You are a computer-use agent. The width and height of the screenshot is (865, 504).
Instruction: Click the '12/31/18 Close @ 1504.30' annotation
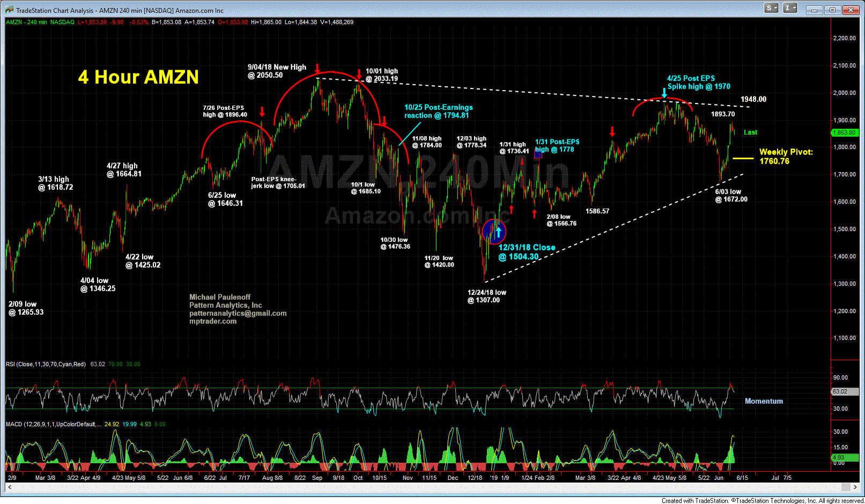[x=527, y=252]
